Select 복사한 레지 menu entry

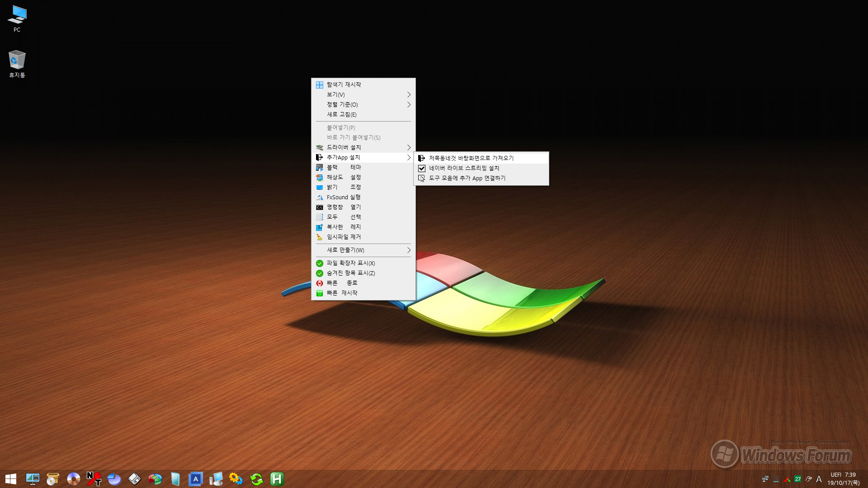click(363, 227)
